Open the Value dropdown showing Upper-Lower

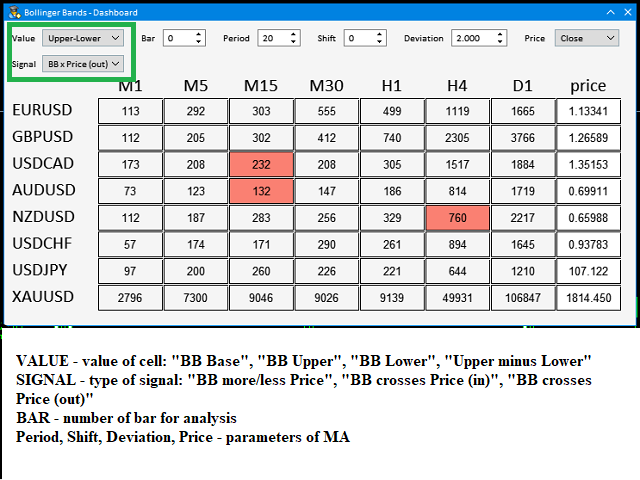[x=84, y=38]
